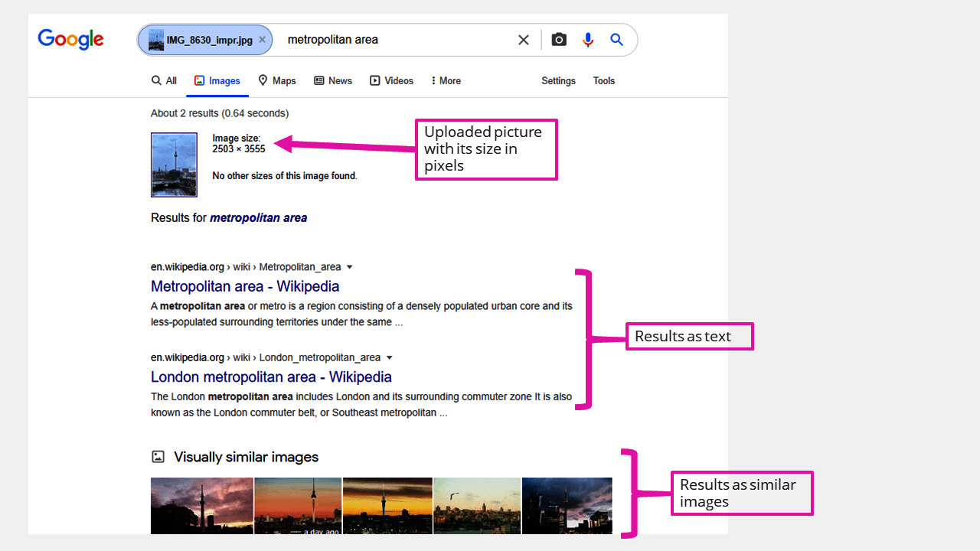980x551 pixels.
Task: Click the camera search-by-image icon
Action: 558,39
